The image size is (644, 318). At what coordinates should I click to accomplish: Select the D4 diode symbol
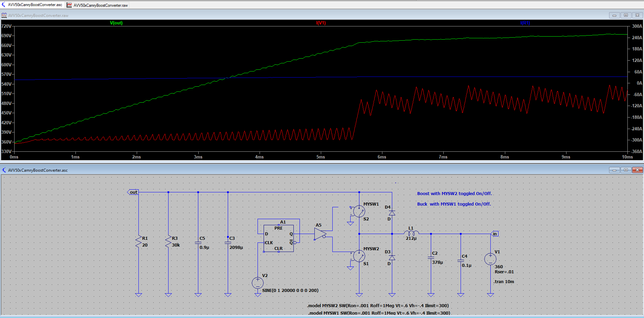392,213
